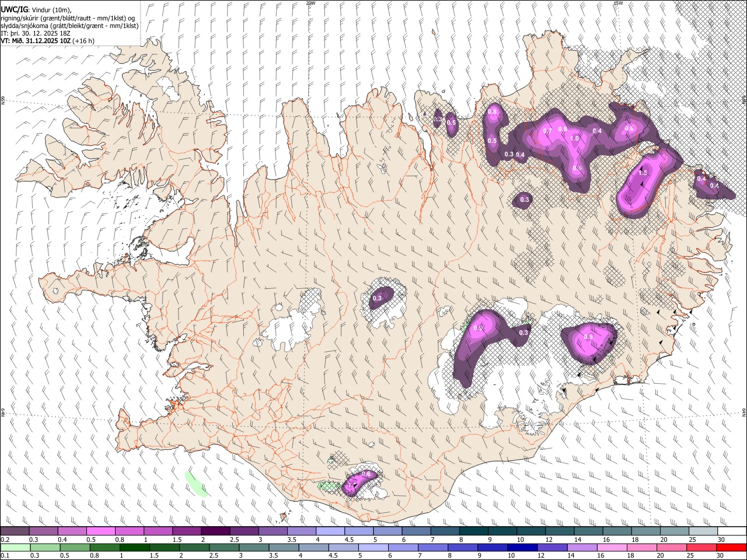Click the pale green rain patch offshore in the southwest
Image resolution: width=747 pixels, height=560 pixels.
(x=196, y=484)
